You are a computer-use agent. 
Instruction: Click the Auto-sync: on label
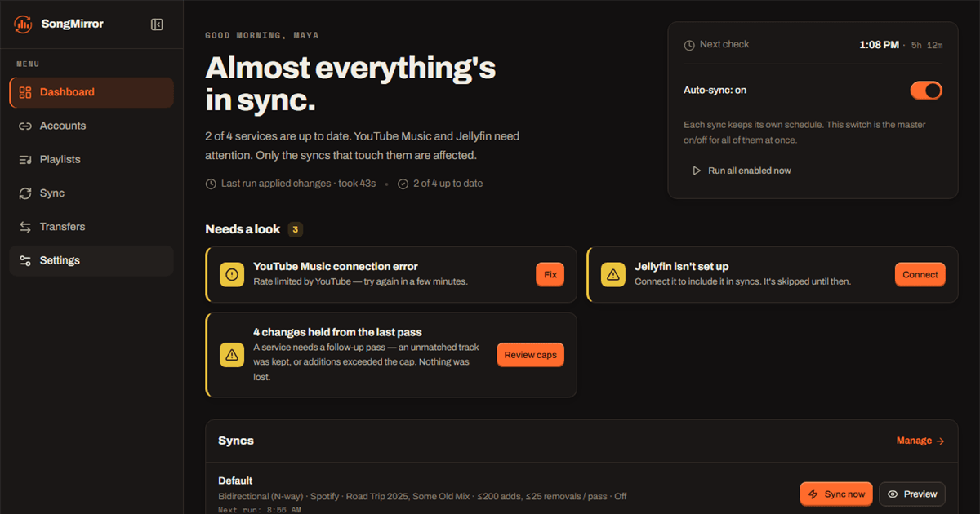tap(715, 91)
